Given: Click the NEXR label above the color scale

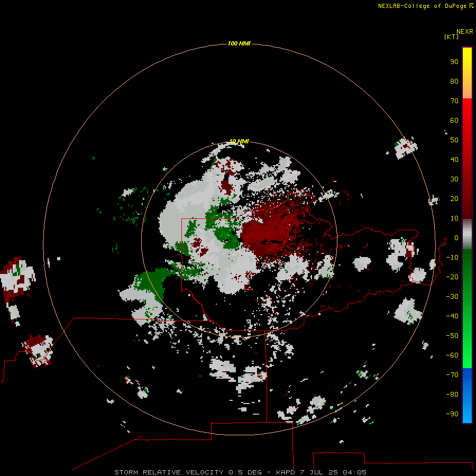Looking at the screenshot, I should pyautogui.click(x=465, y=32).
